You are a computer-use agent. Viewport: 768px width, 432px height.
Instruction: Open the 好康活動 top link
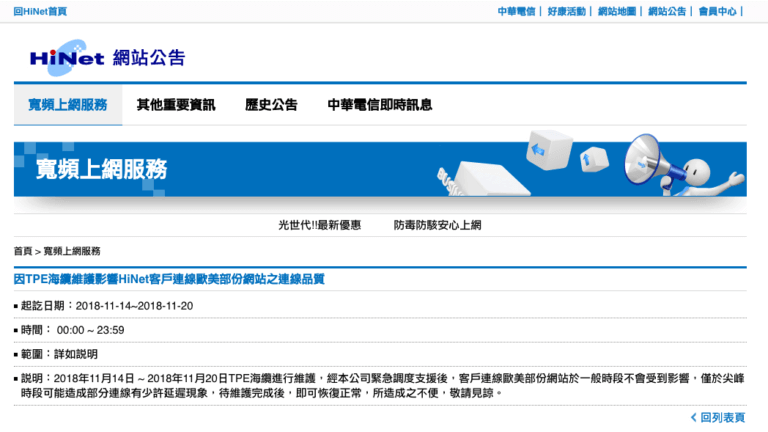pos(566,11)
